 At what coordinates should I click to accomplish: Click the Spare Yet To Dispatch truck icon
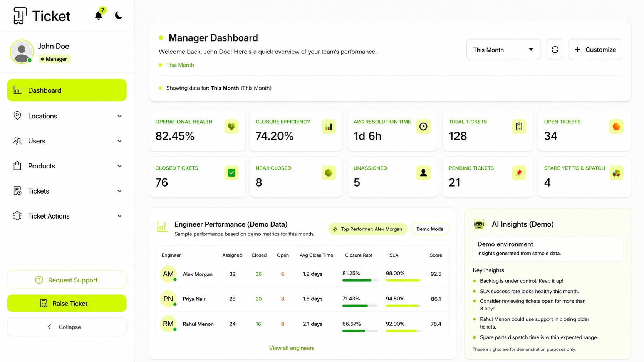pyautogui.click(x=616, y=173)
